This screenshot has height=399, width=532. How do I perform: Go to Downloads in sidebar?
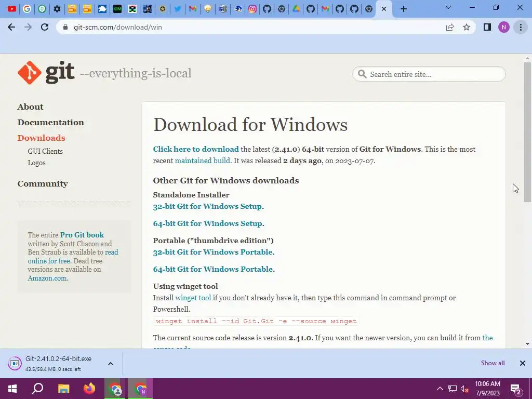[41, 138]
